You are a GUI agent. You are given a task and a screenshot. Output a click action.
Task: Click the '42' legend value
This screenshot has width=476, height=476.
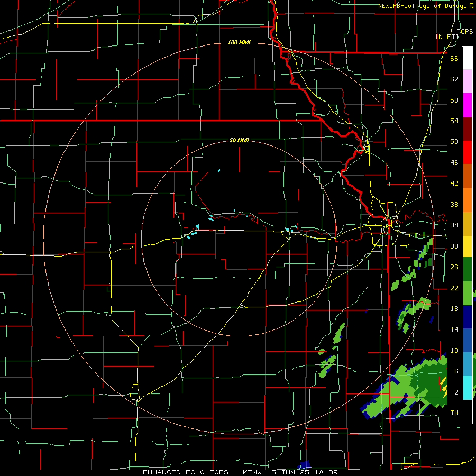coord(454,184)
